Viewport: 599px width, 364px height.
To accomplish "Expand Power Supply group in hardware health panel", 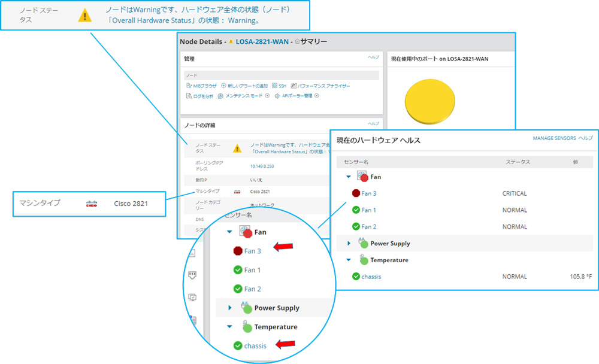I will [x=349, y=243].
